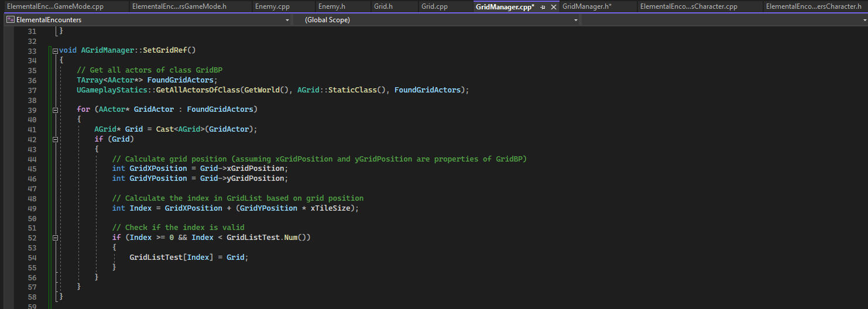Open the ElementalEncounters project dropdown
The width and height of the screenshot is (868, 309).
point(287,20)
